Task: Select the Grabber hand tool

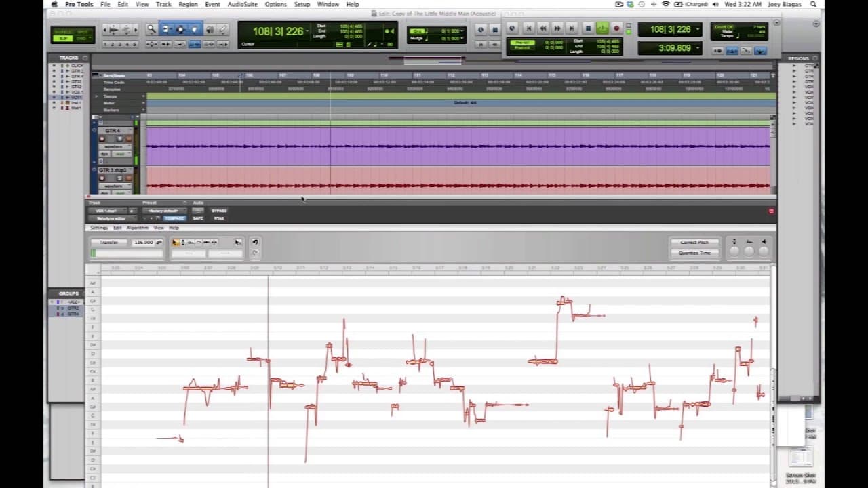Action: (x=195, y=29)
